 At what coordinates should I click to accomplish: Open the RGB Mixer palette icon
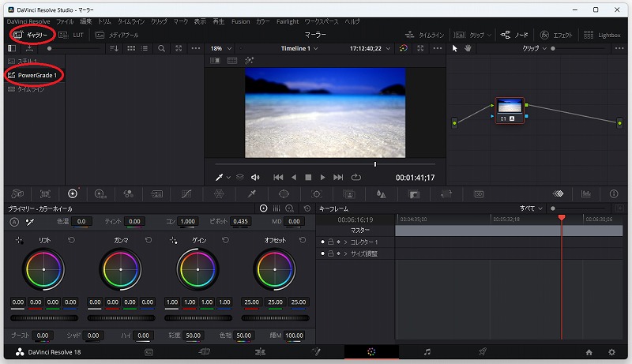[129, 194]
